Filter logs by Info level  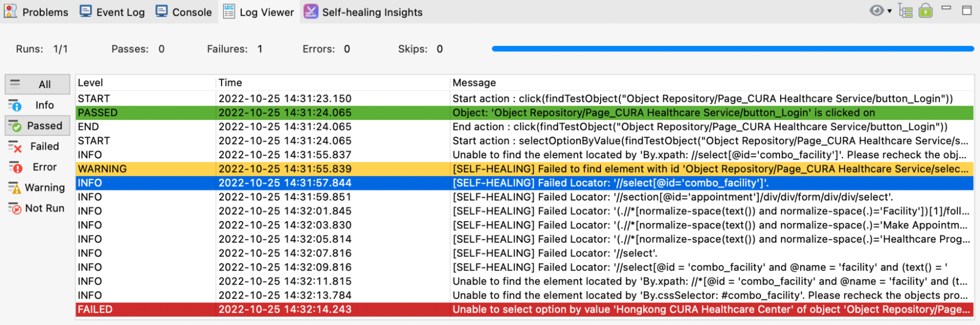pos(38,105)
